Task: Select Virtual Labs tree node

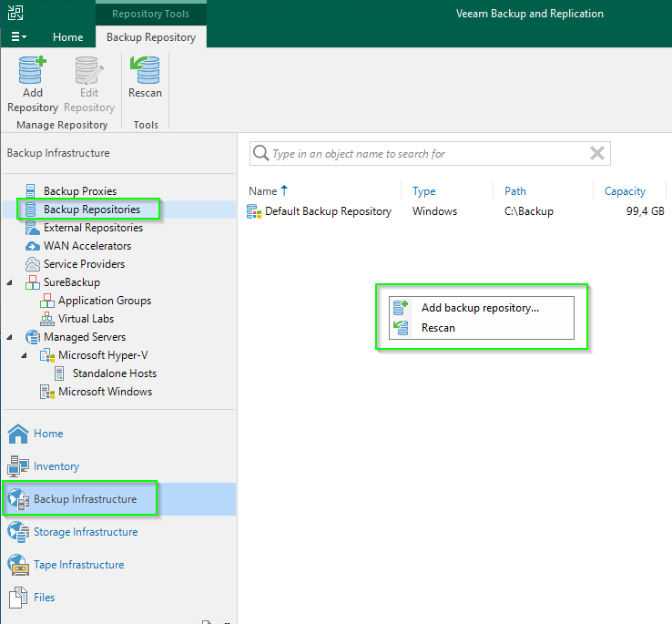Action: [86, 319]
